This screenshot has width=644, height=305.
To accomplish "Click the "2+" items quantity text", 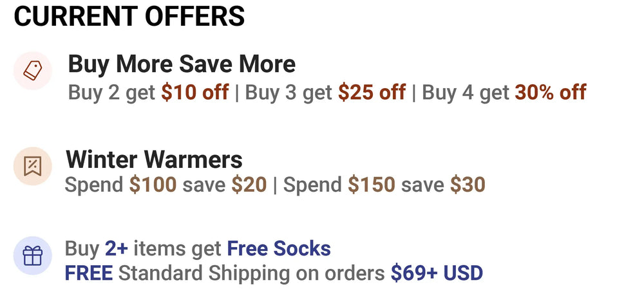I will (x=117, y=248).
